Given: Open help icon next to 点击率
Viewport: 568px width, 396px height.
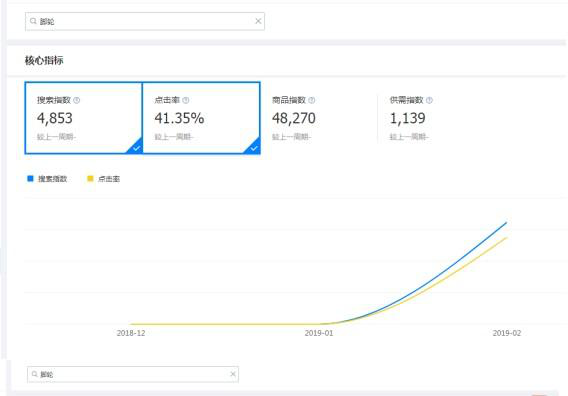Looking at the screenshot, I should click(x=185, y=100).
